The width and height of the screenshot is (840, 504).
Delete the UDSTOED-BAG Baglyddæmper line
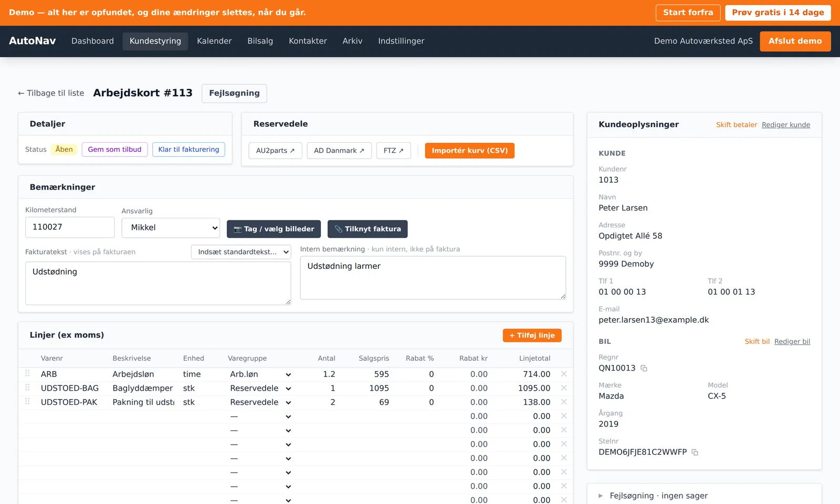pos(564,388)
